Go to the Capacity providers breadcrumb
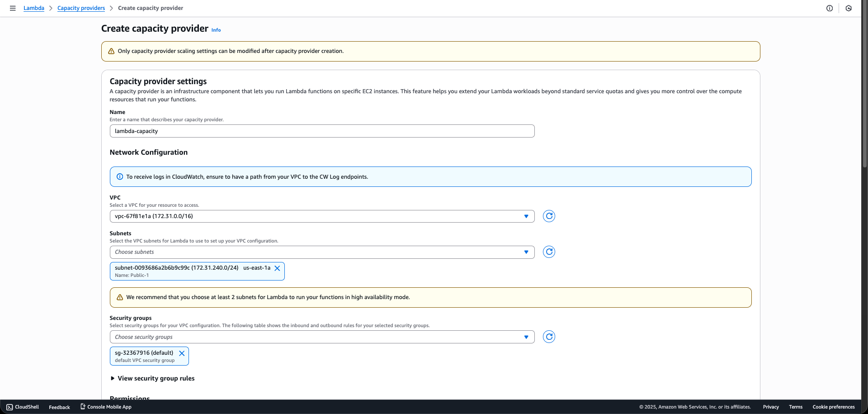Image resolution: width=868 pixels, height=414 pixels. [81, 8]
